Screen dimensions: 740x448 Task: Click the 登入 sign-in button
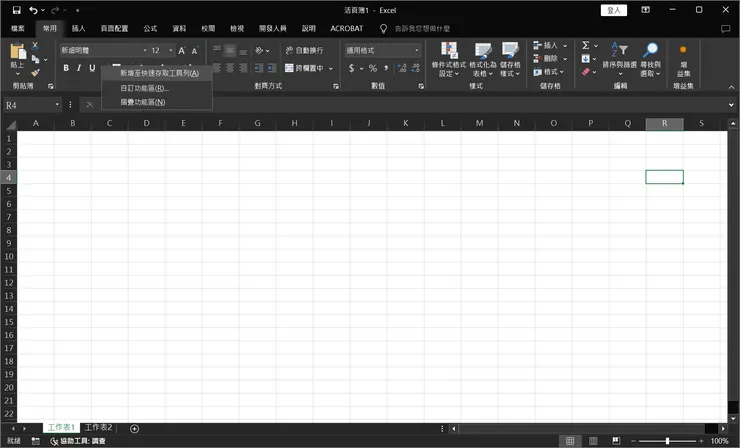click(x=614, y=10)
